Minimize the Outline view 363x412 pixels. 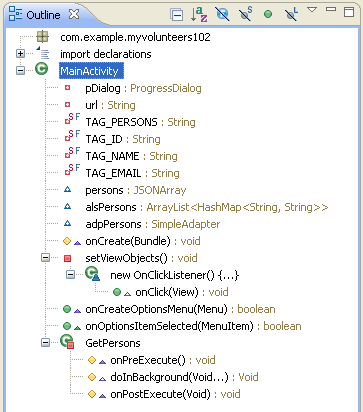click(331, 9)
